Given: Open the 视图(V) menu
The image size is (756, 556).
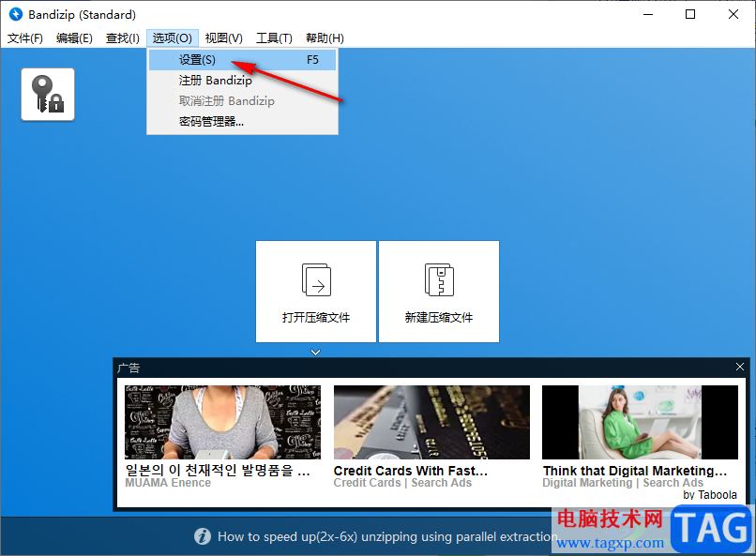Looking at the screenshot, I should 224,38.
